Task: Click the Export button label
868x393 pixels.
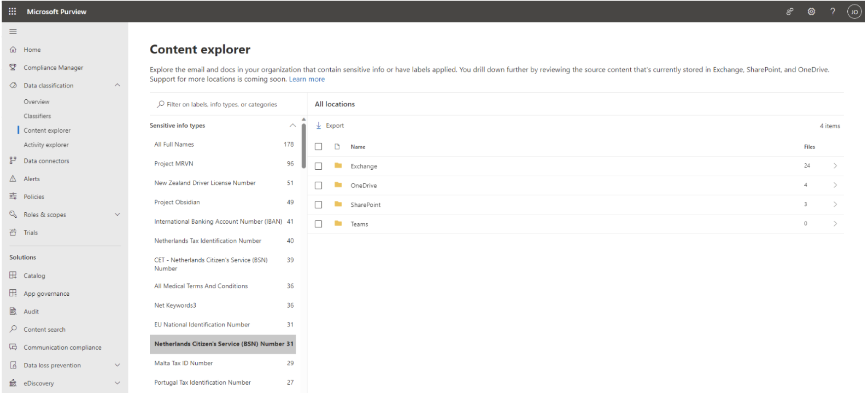Action: [x=335, y=126]
